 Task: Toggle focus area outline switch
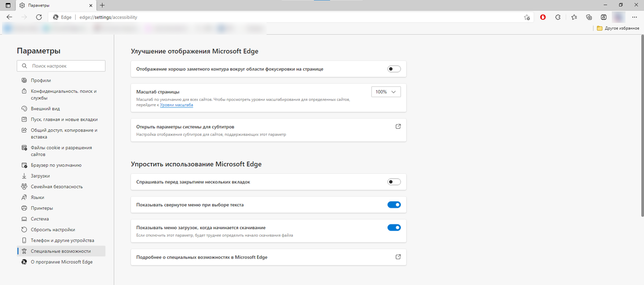[394, 69]
